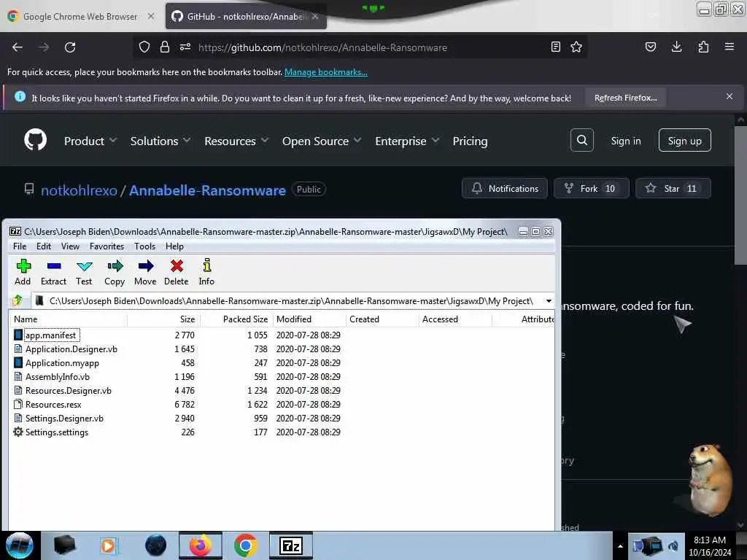
Task: Sort by the Packed Size column header
Action: pos(237,319)
